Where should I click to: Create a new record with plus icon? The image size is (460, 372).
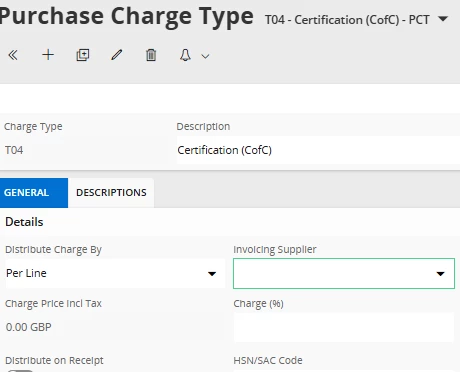[48, 55]
